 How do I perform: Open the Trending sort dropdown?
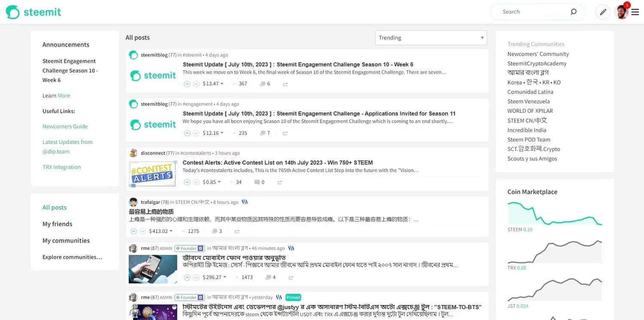point(431,38)
